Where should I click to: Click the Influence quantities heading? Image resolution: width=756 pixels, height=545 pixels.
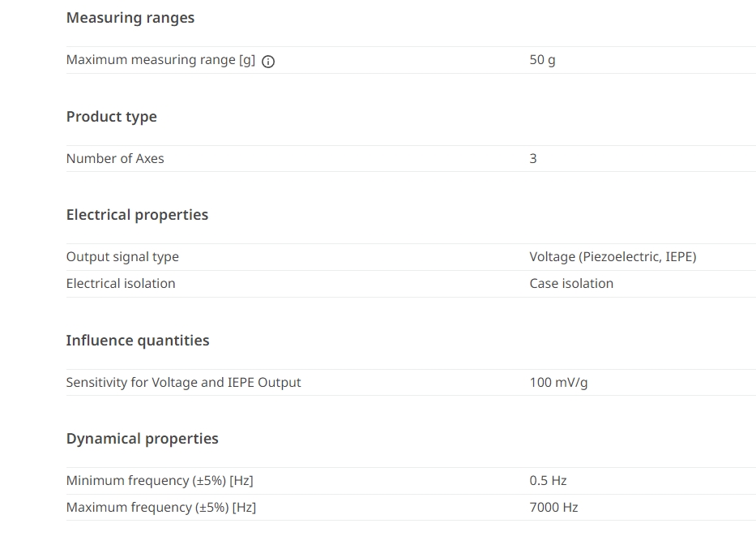coord(138,341)
